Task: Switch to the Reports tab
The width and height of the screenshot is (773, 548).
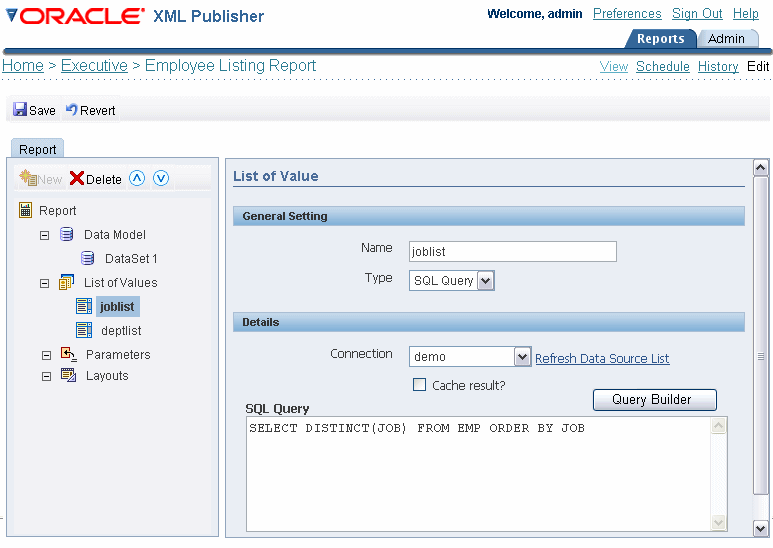Action: [661, 38]
